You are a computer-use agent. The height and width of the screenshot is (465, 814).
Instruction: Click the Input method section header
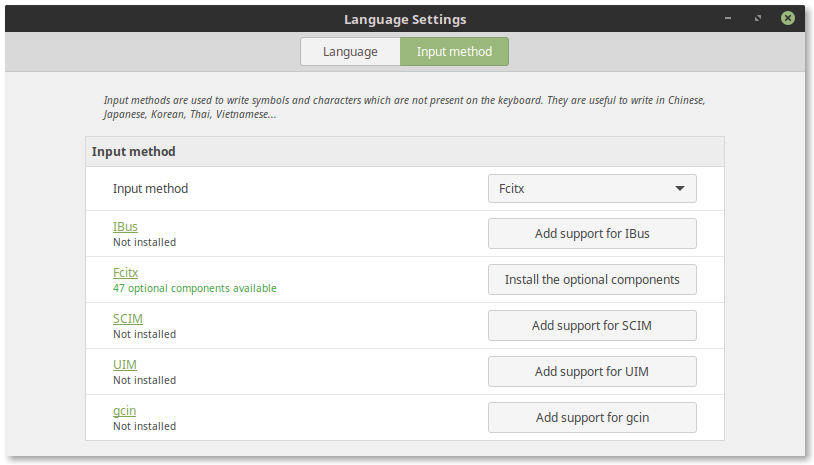point(134,152)
